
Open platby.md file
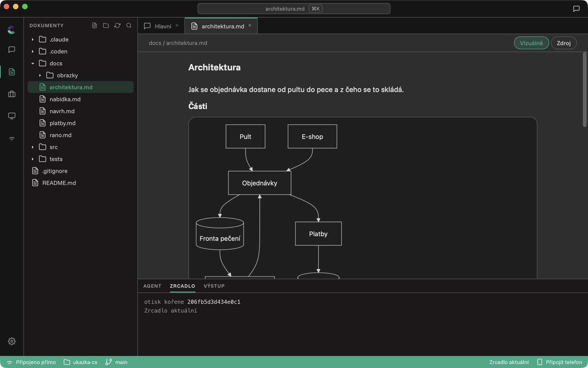point(80,123)
